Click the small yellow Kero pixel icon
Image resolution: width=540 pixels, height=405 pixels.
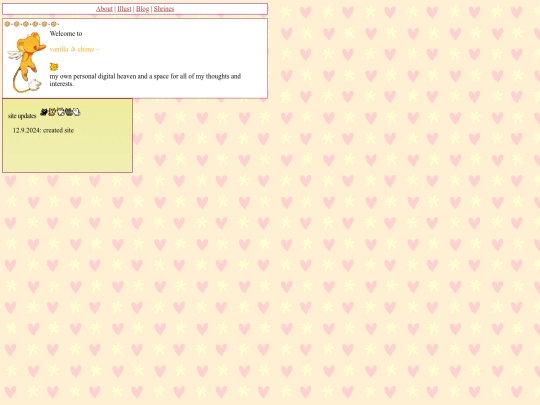click(54, 66)
